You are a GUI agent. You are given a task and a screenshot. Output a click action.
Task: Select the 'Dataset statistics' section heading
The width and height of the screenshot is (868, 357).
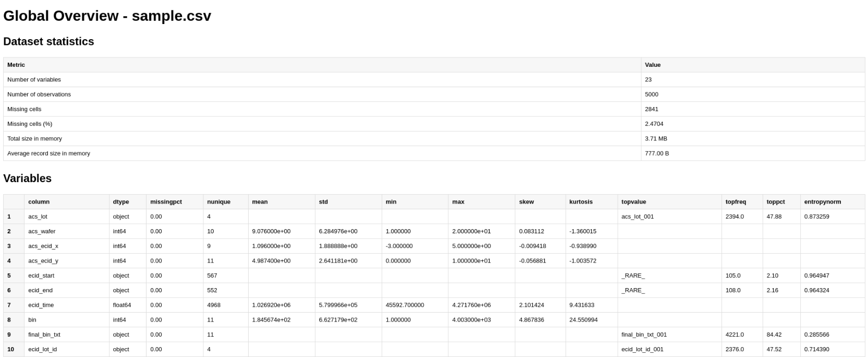click(48, 42)
